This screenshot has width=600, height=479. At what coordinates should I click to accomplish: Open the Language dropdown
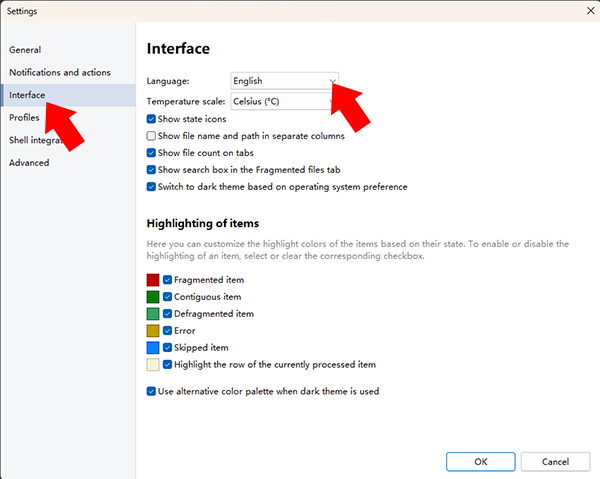point(284,80)
